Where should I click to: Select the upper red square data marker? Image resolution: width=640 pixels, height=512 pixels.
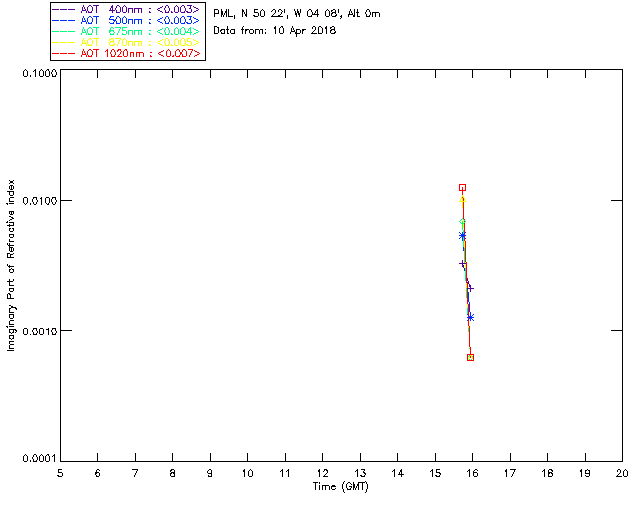462,188
